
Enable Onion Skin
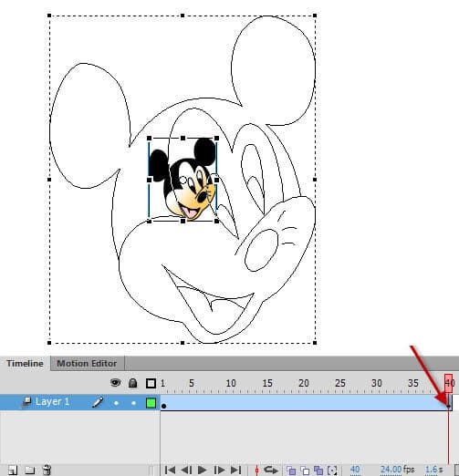pyautogui.click(x=291, y=471)
